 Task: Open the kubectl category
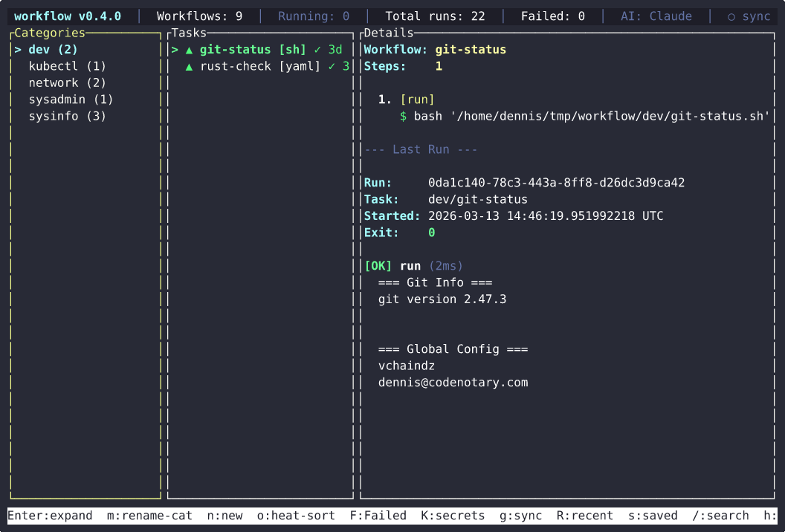click(x=67, y=66)
